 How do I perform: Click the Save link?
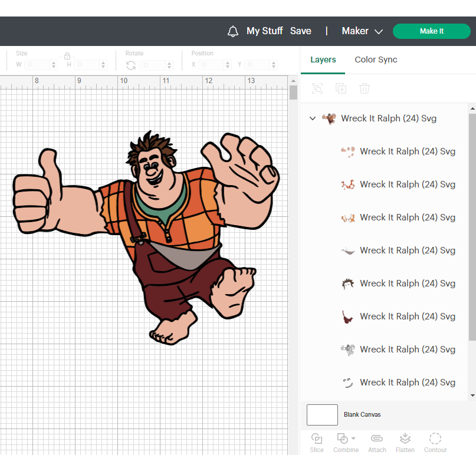tap(301, 31)
